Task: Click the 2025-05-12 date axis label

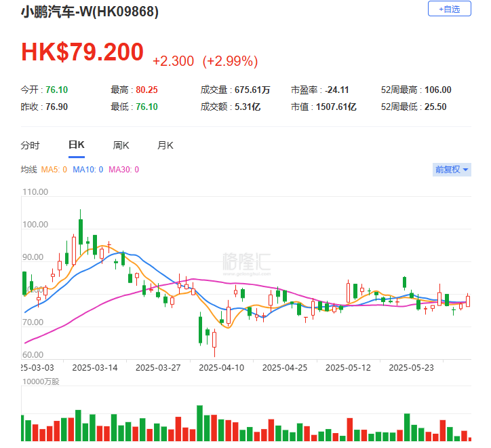Action: pos(348,368)
